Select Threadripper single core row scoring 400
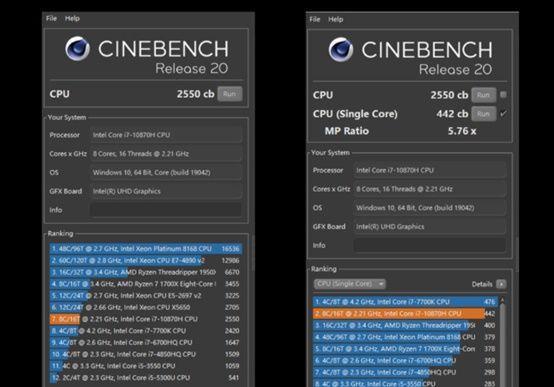554x387 pixels. point(405,325)
